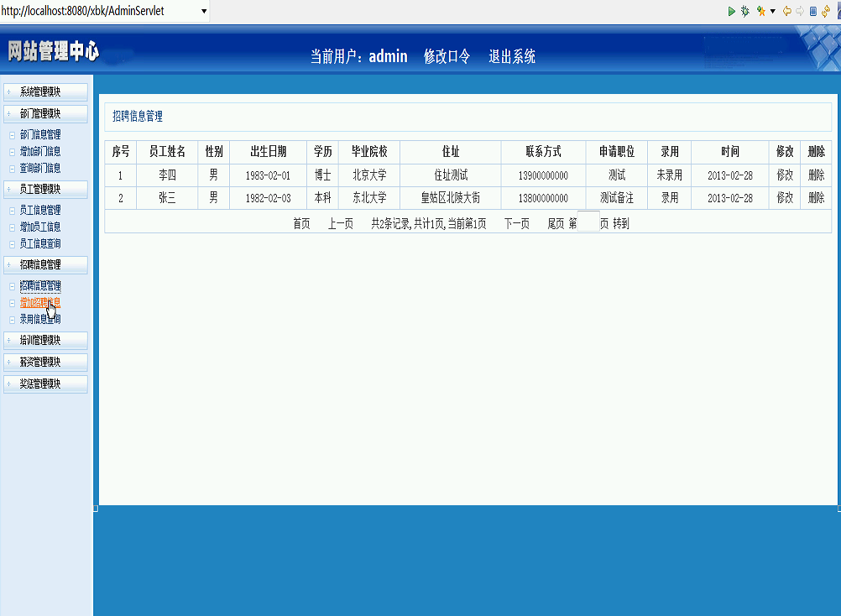Click the URL address field
841x616 pixels.
[99, 11]
